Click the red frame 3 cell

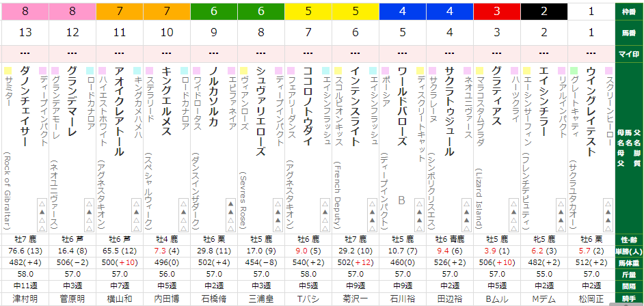(x=497, y=12)
